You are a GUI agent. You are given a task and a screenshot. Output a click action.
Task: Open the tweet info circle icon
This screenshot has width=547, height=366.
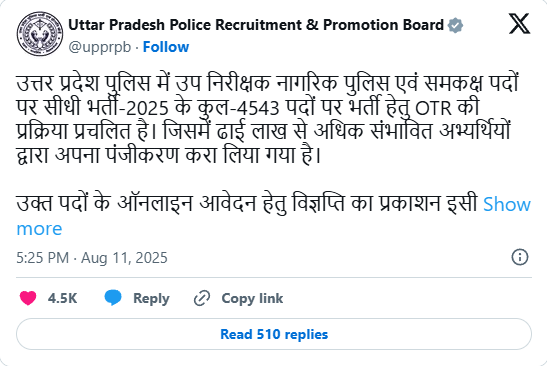tap(520, 257)
